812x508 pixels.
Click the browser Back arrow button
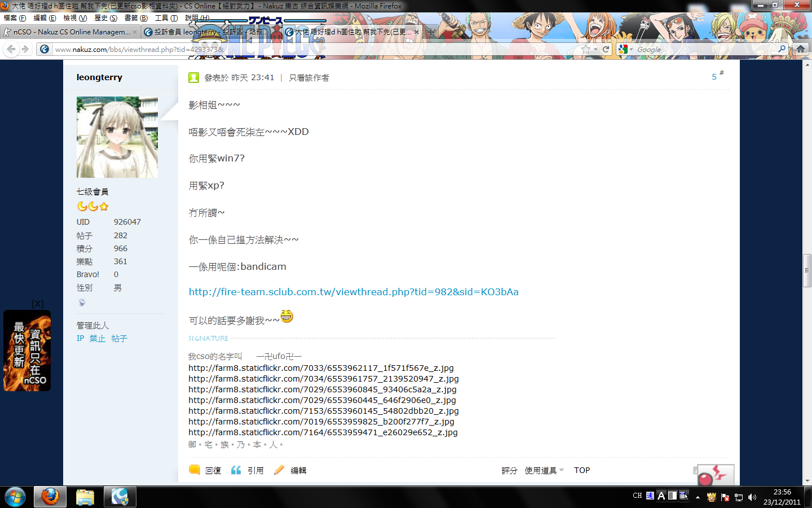pos(11,49)
